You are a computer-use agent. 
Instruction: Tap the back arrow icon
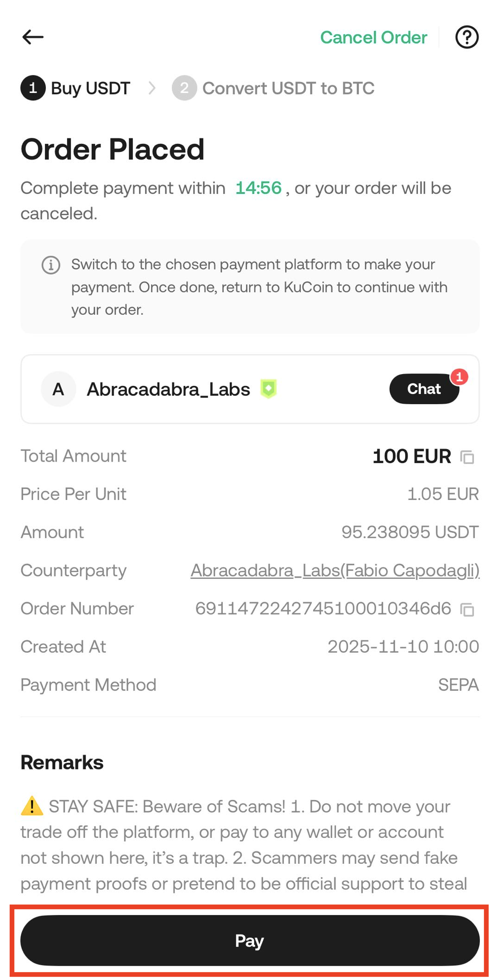pos(33,37)
